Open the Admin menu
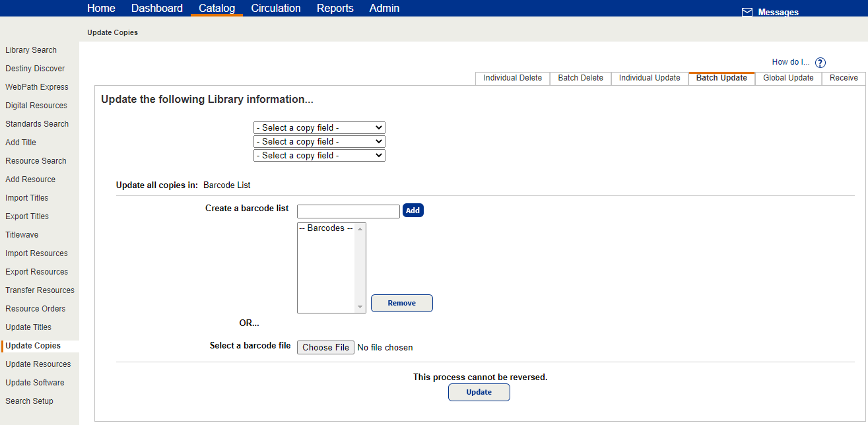 tap(384, 9)
